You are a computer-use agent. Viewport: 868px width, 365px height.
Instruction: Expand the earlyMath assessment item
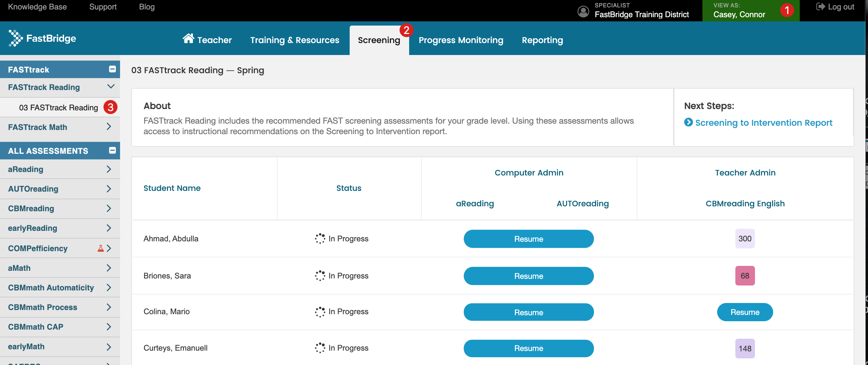coord(109,347)
